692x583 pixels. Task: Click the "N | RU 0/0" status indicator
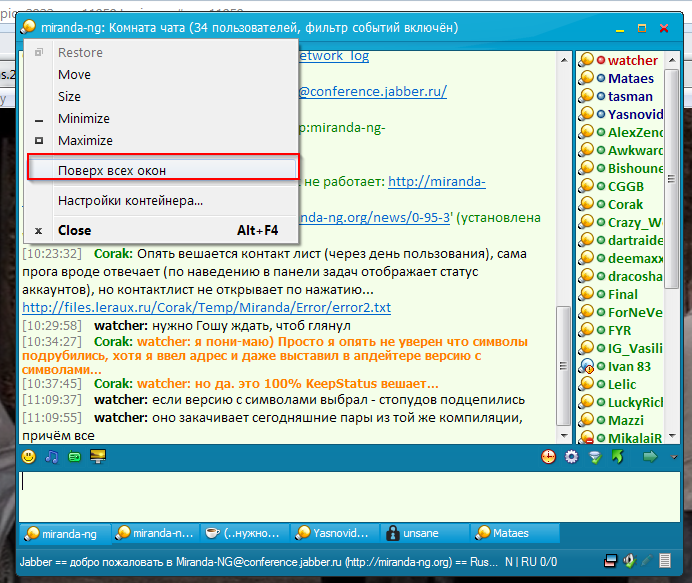531,562
